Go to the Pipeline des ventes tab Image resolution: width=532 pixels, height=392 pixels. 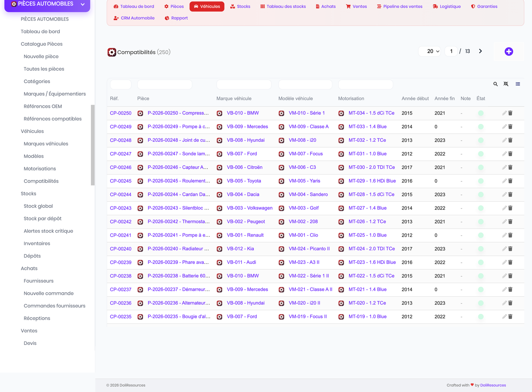click(x=399, y=7)
